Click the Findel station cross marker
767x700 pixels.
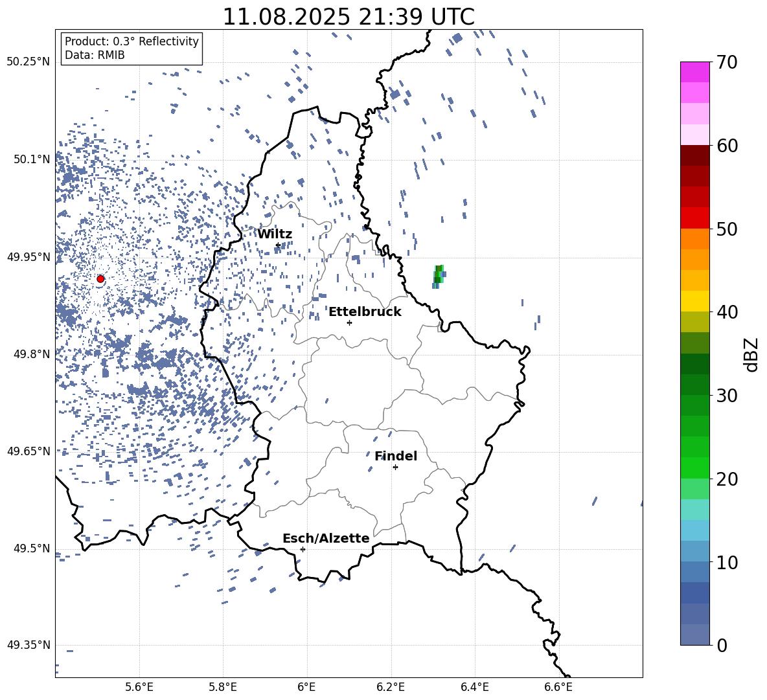(x=395, y=468)
